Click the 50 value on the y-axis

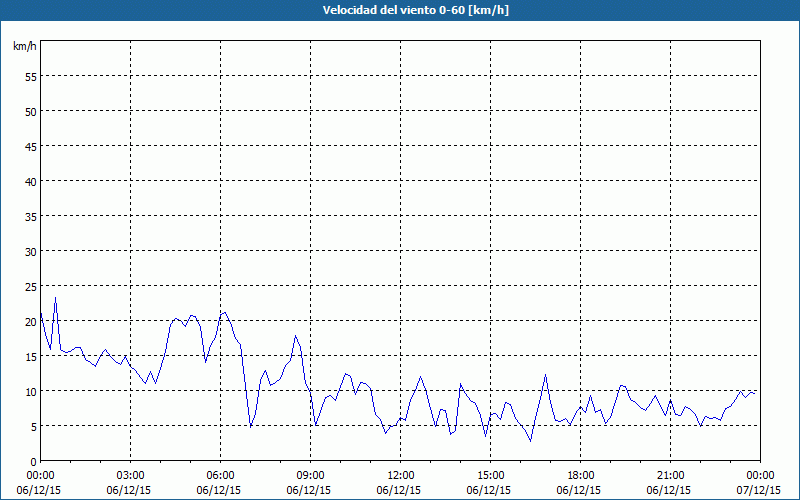31,111
